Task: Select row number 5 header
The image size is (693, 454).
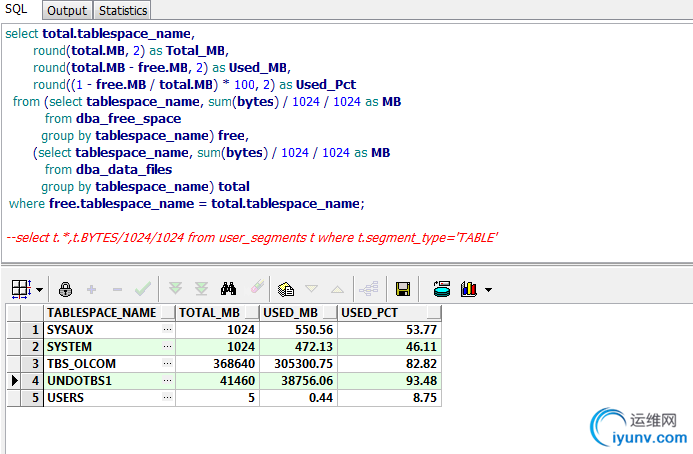Action: 32,398
